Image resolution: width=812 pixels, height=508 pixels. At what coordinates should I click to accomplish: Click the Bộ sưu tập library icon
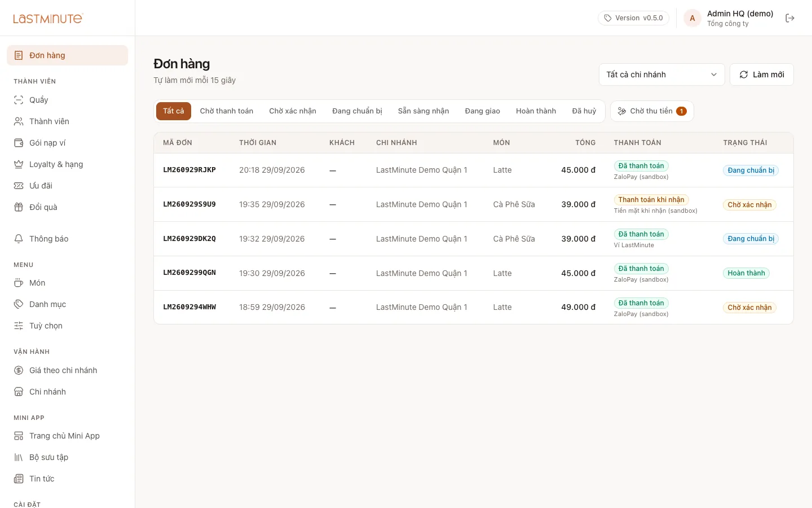click(19, 457)
